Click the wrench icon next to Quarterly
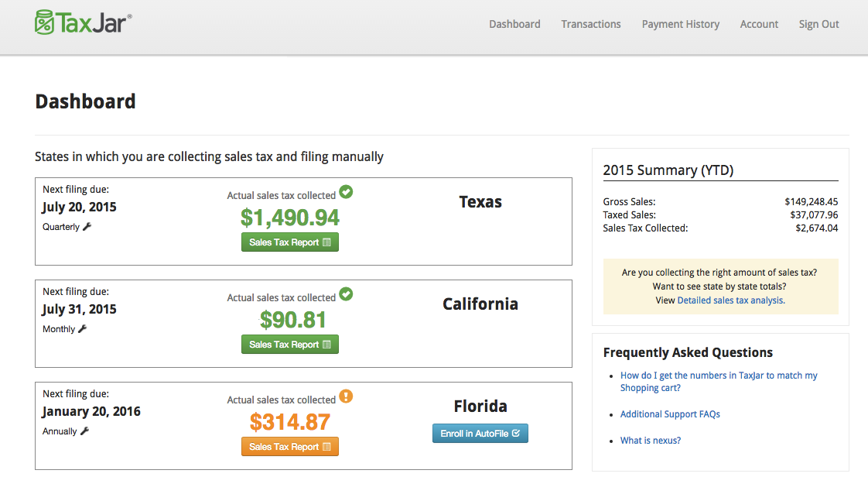Viewport: 868px width, 477px height. pyautogui.click(x=87, y=227)
